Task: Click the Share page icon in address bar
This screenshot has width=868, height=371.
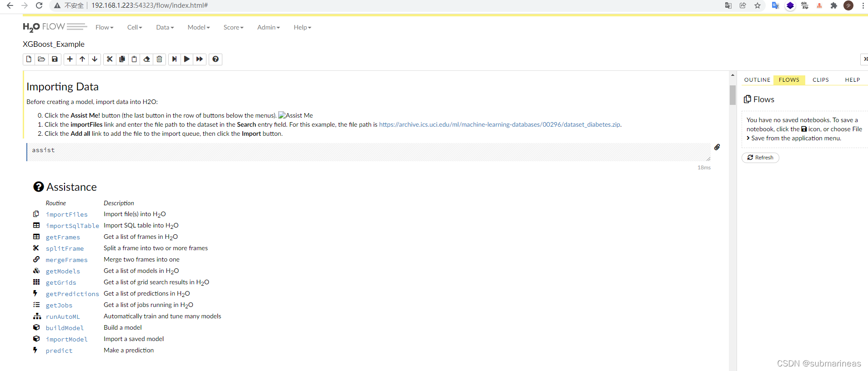Action: click(x=743, y=5)
